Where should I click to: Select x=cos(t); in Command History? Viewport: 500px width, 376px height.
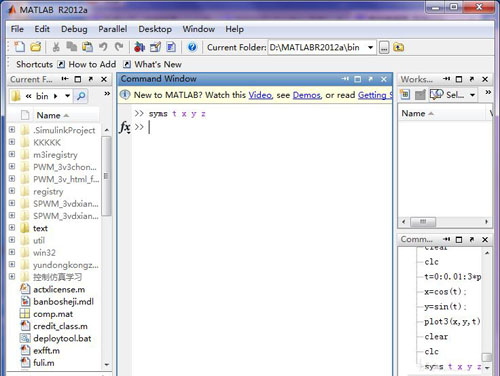[x=445, y=291]
